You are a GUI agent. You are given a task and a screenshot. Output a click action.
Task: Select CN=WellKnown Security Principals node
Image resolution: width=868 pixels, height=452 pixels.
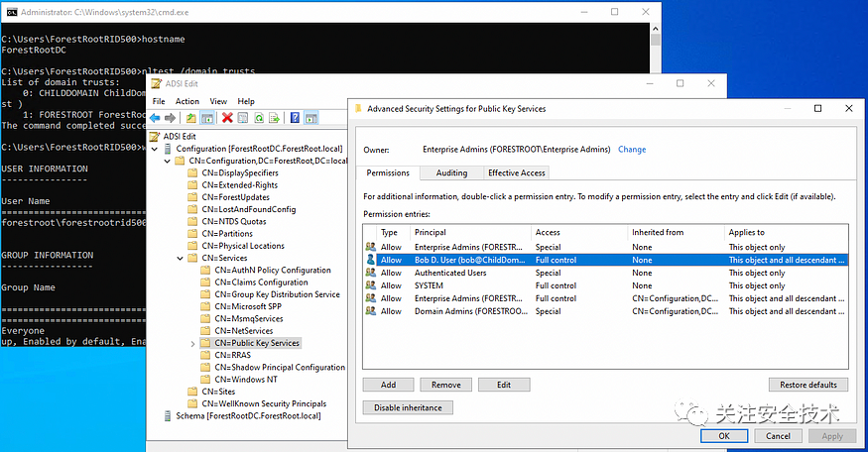point(264,403)
